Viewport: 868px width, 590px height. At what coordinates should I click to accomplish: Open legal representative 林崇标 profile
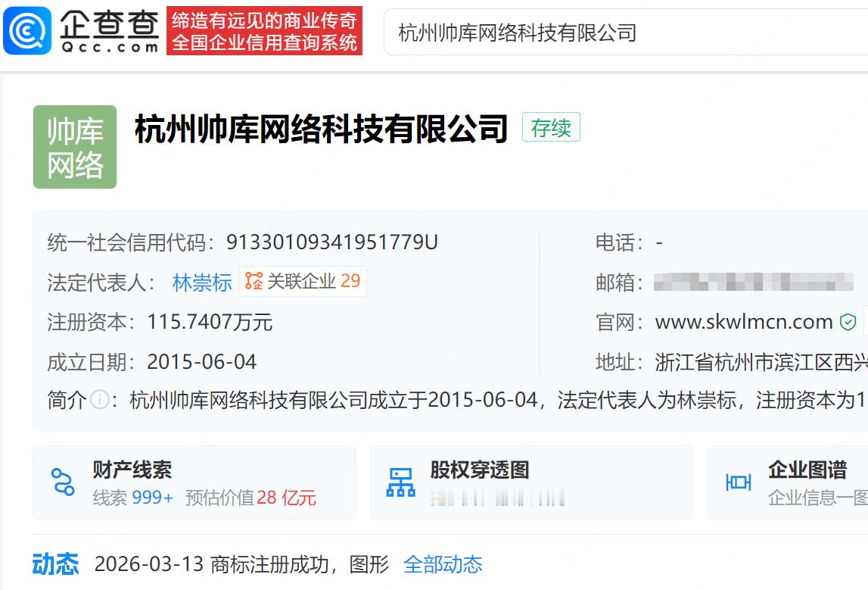[202, 283]
